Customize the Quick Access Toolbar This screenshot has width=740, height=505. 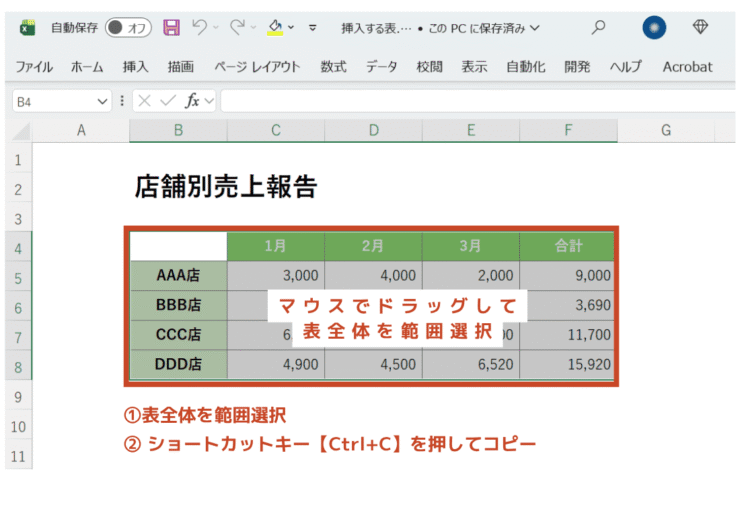tap(312, 28)
